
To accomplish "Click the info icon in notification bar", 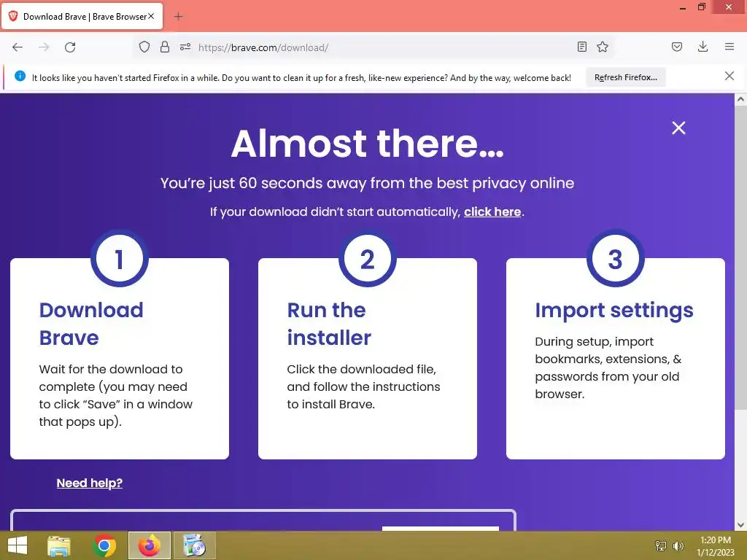I will [x=20, y=76].
